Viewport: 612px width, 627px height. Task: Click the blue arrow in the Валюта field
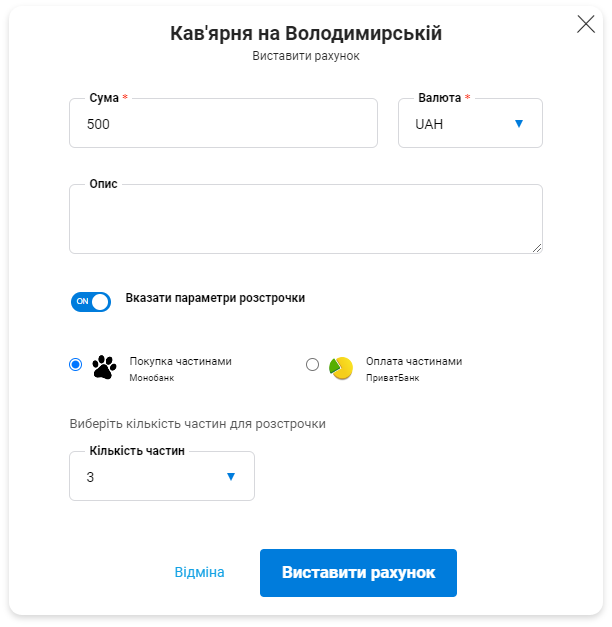[x=519, y=124]
